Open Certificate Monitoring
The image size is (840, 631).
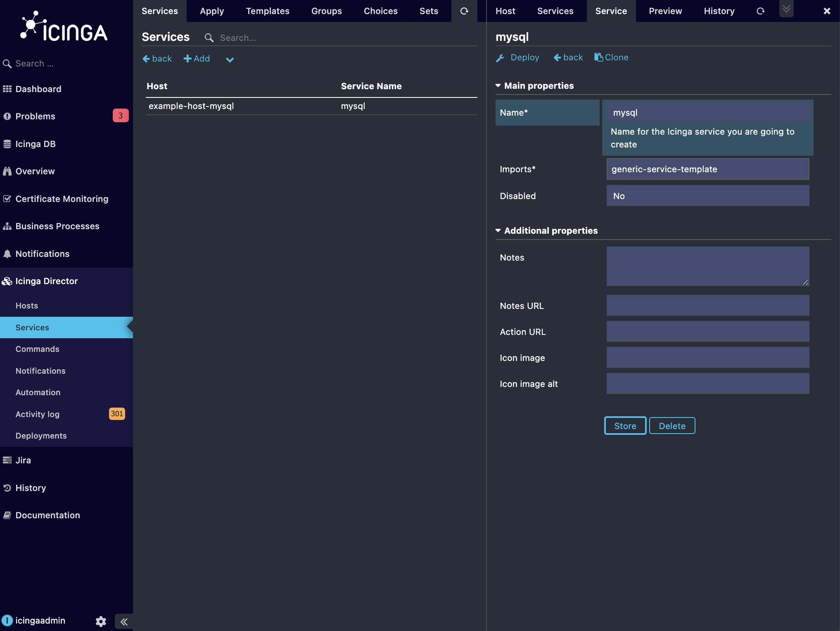coord(62,199)
